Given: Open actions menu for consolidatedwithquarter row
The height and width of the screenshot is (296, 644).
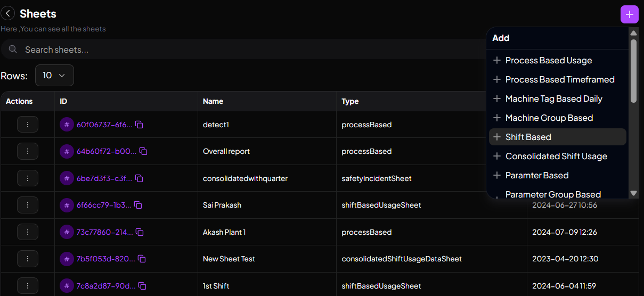Looking at the screenshot, I should click(x=28, y=178).
